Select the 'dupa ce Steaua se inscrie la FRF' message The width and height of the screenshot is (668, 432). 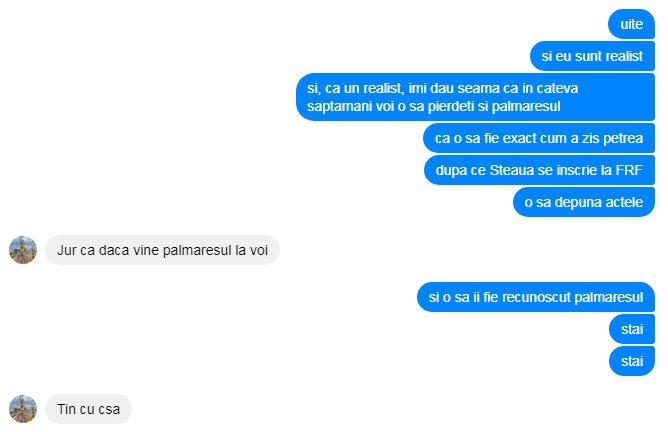539,170
